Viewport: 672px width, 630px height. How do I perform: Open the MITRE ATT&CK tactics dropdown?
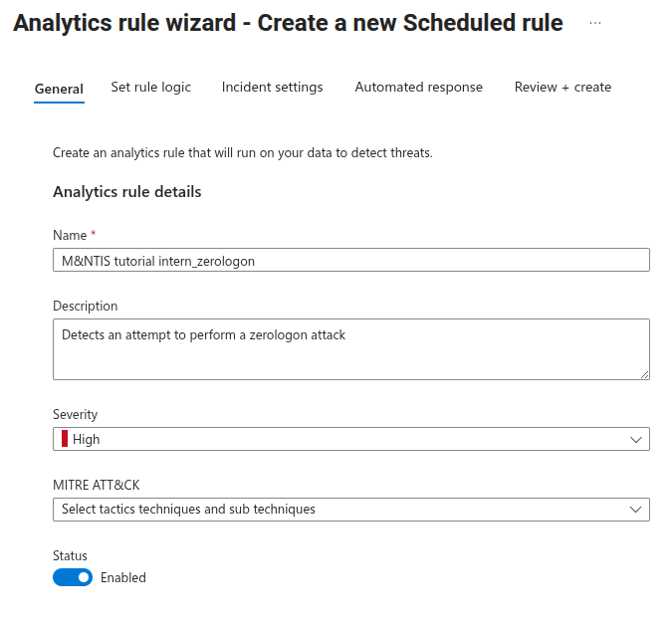click(x=351, y=510)
